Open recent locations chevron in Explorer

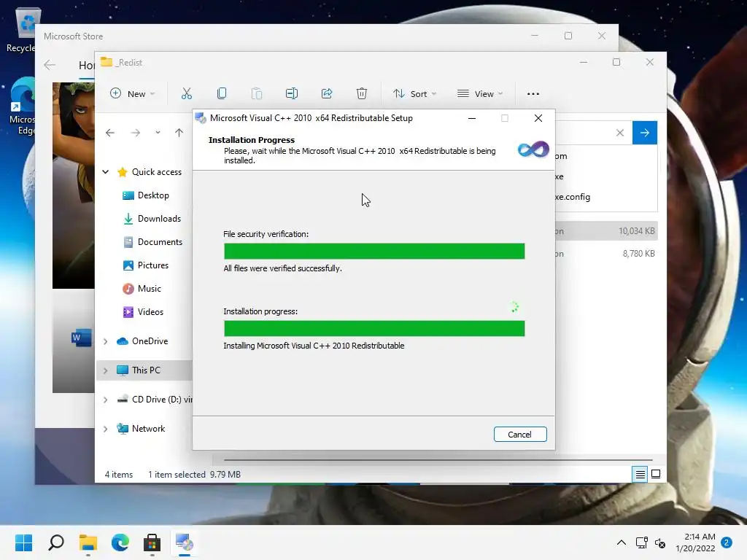point(158,133)
